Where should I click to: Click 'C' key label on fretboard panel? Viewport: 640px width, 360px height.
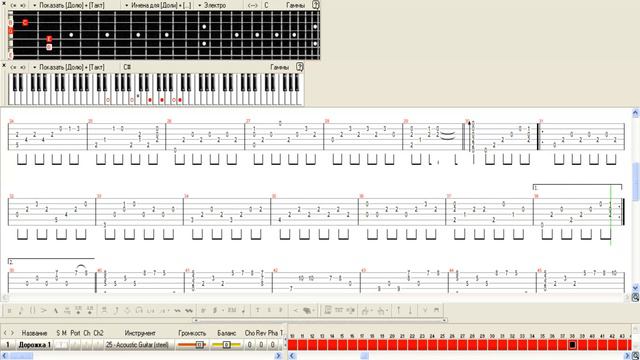point(266,5)
